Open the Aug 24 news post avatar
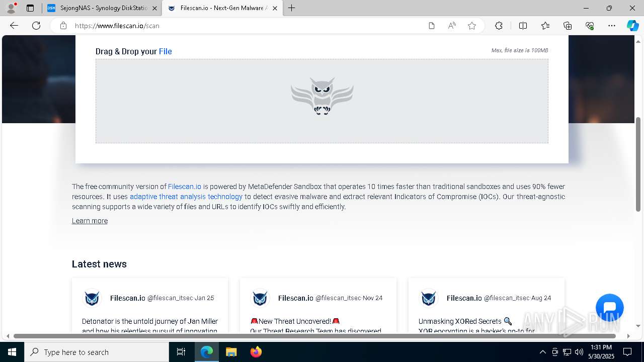The height and width of the screenshot is (362, 644). pyautogui.click(x=429, y=298)
